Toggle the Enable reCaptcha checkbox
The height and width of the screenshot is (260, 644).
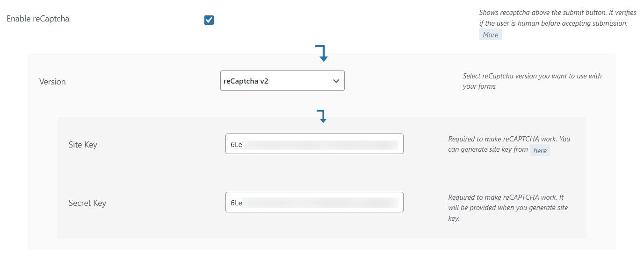[x=209, y=20]
